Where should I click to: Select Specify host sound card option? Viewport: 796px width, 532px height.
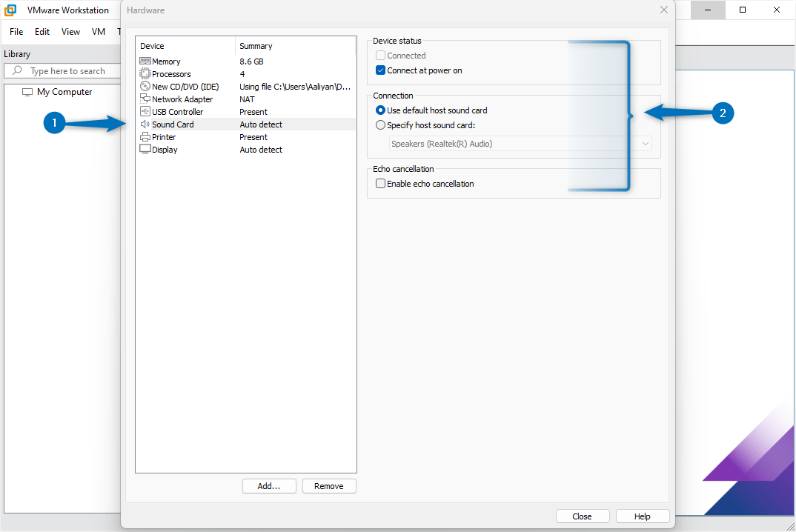(x=380, y=124)
